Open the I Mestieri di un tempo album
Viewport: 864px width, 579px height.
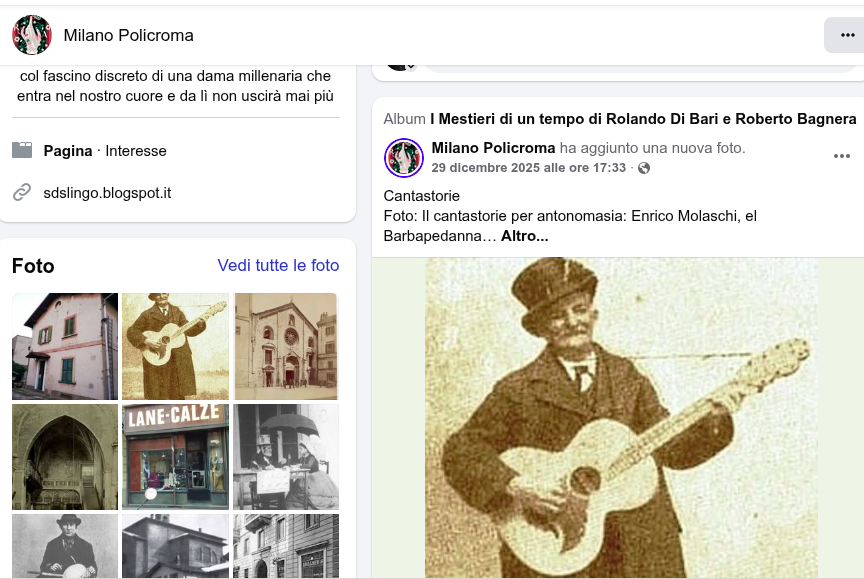[643, 119]
